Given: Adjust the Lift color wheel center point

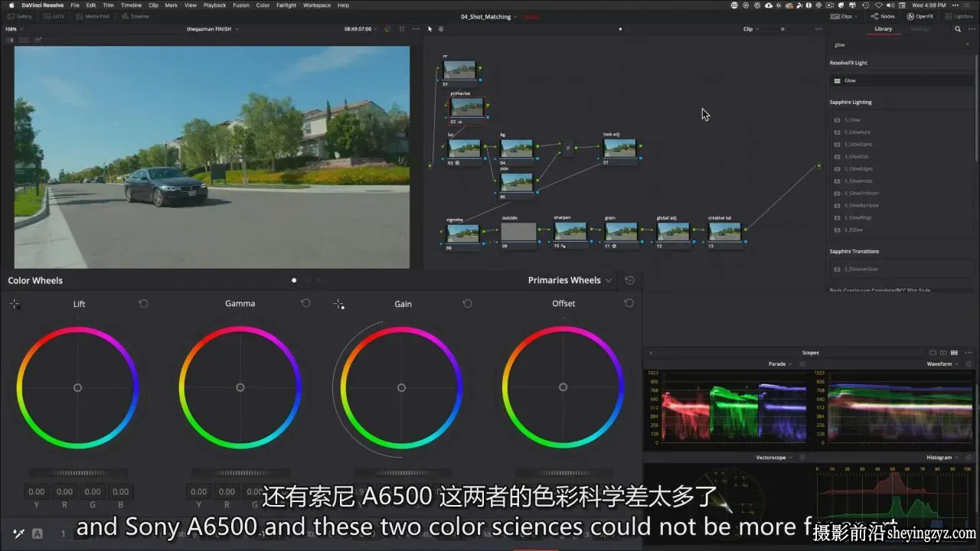Looking at the screenshot, I should [x=77, y=388].
